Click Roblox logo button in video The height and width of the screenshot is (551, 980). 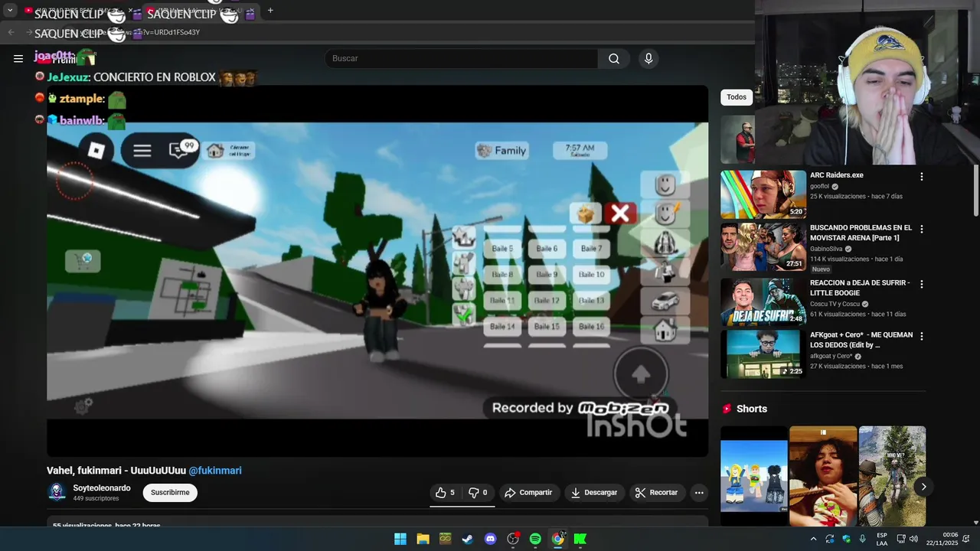pyautogui.click(x=96, y=151)
